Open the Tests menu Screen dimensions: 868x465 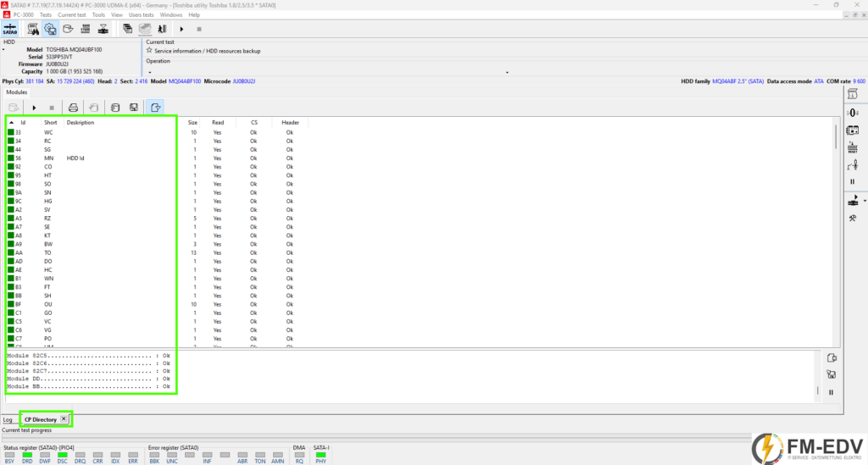point(46,15)
